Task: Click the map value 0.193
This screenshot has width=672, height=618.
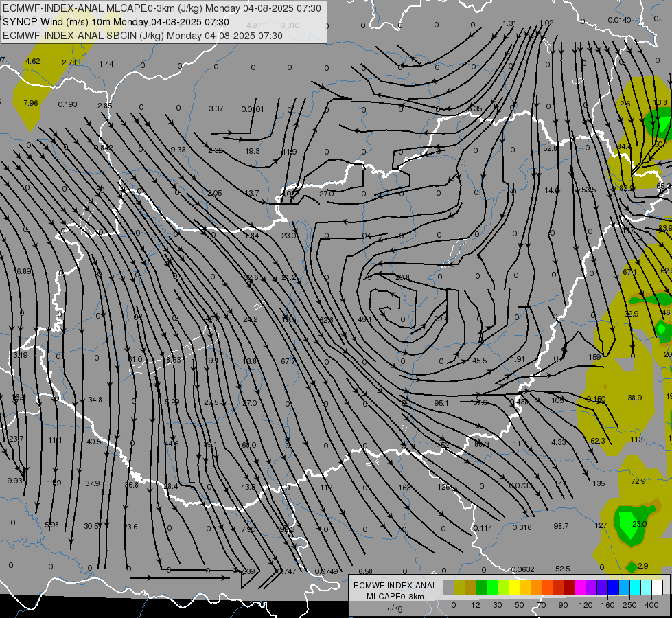Action: (68, 104)
